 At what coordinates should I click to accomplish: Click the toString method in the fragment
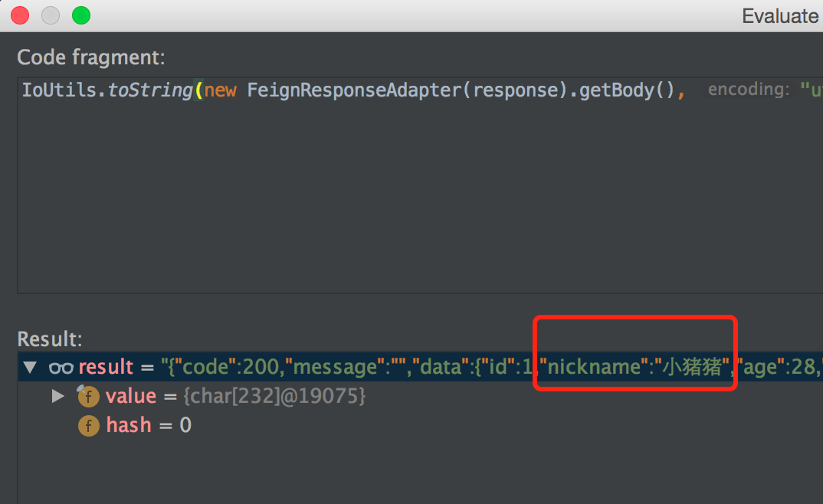150,90
